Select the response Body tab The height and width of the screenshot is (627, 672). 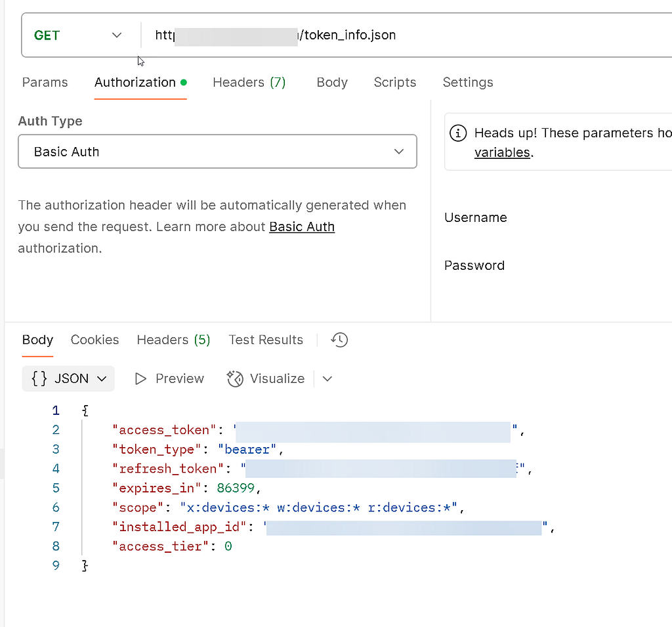point(37,339)
